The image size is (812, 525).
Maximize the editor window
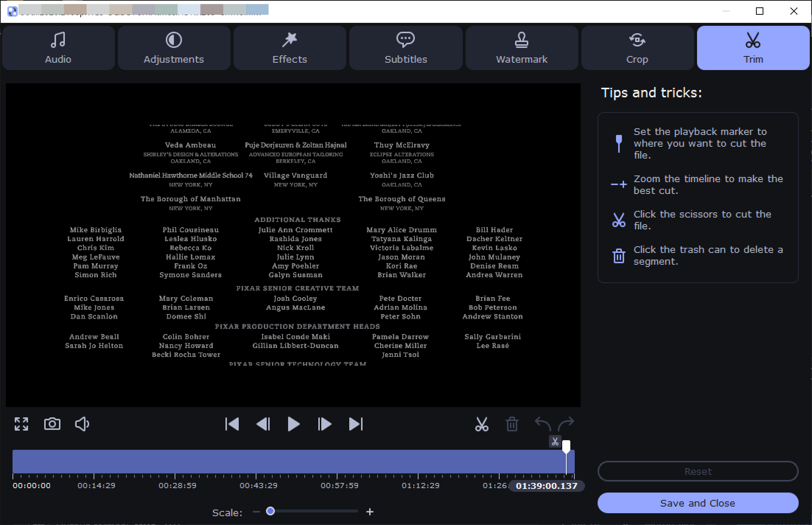[760, 11]
